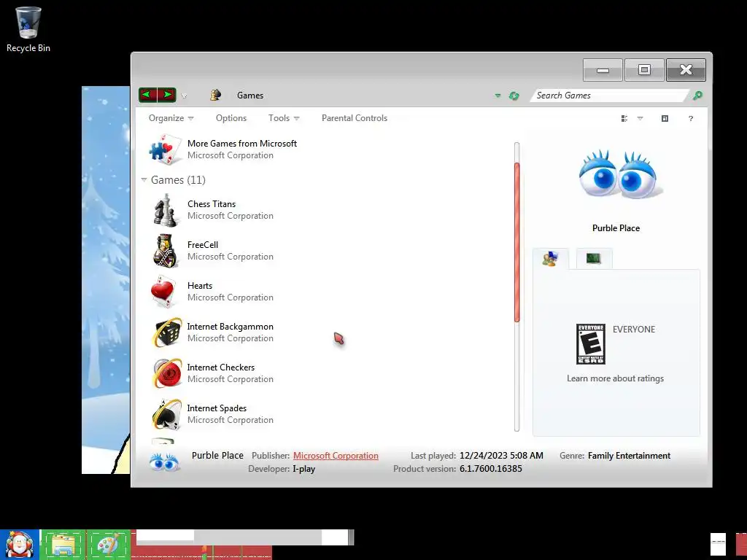Click the games list scrollbar thumb

(517, 242)
